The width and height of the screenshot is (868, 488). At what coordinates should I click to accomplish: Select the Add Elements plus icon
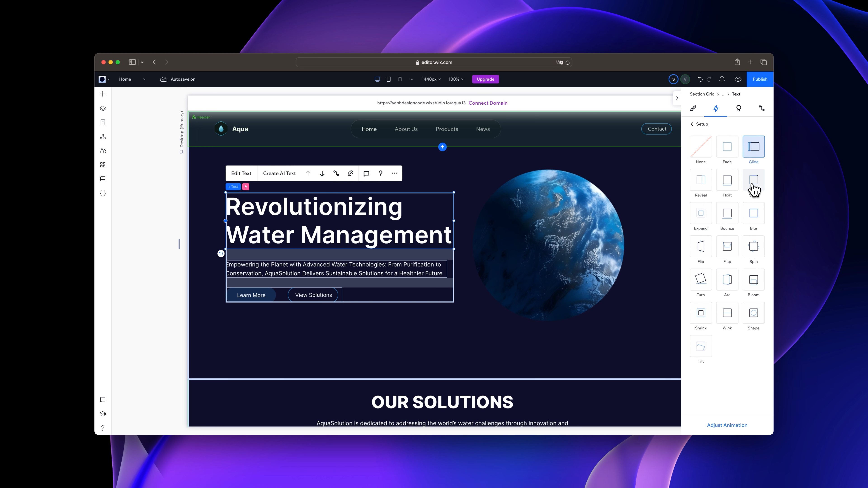pyautogui.click(x=102, y=94)
